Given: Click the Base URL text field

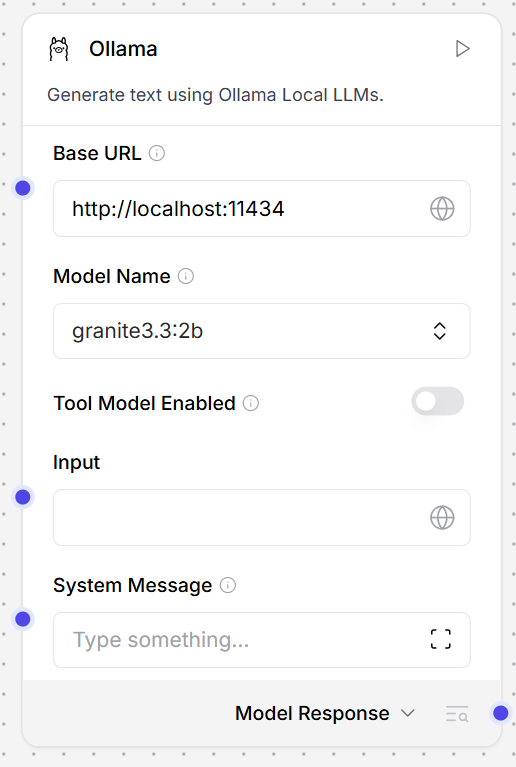Looking at the screenshot, I should (262, 209).
